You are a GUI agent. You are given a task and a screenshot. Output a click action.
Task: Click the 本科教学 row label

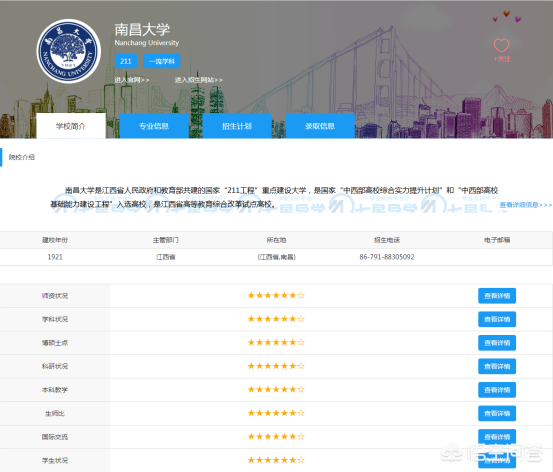pyautogui.click(x=55, y=390)
